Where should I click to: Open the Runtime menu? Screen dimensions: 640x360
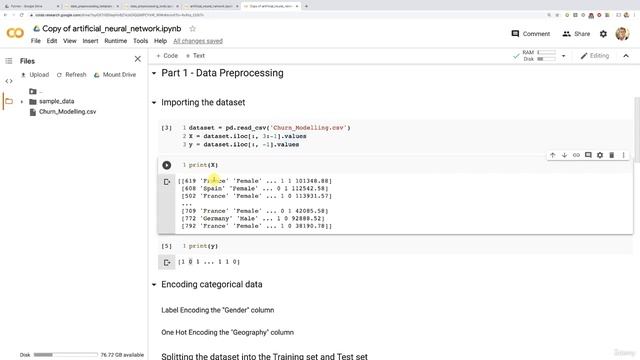point(116,41)
